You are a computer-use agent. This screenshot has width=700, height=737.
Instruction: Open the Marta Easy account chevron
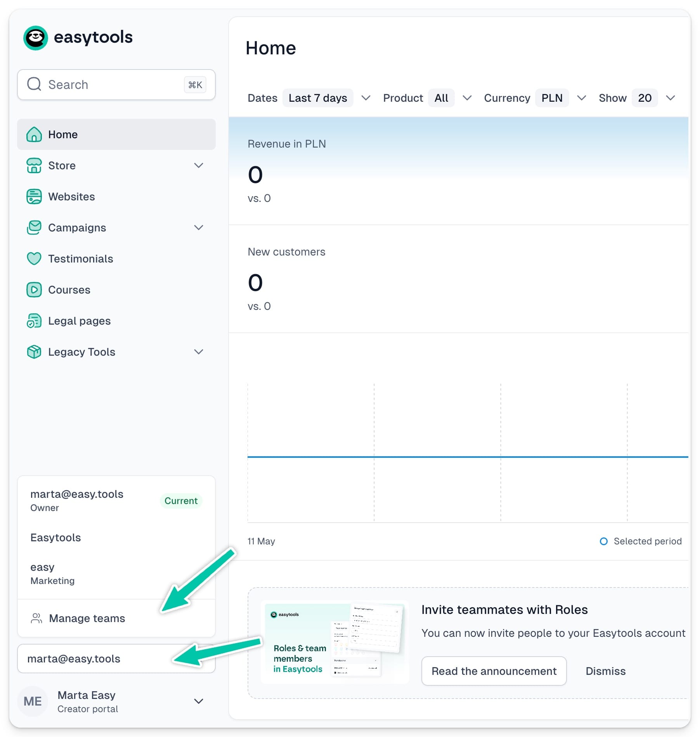199,701
